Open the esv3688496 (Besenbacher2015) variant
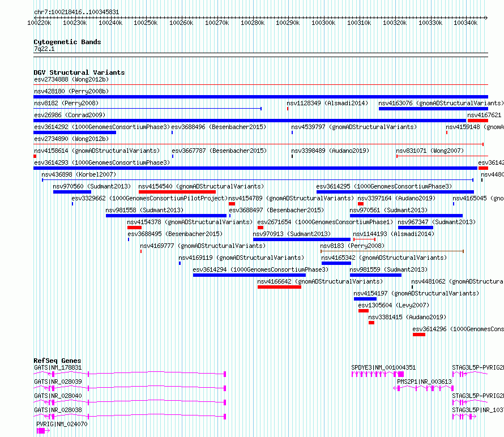504x437 pixels. pos(219,127)
